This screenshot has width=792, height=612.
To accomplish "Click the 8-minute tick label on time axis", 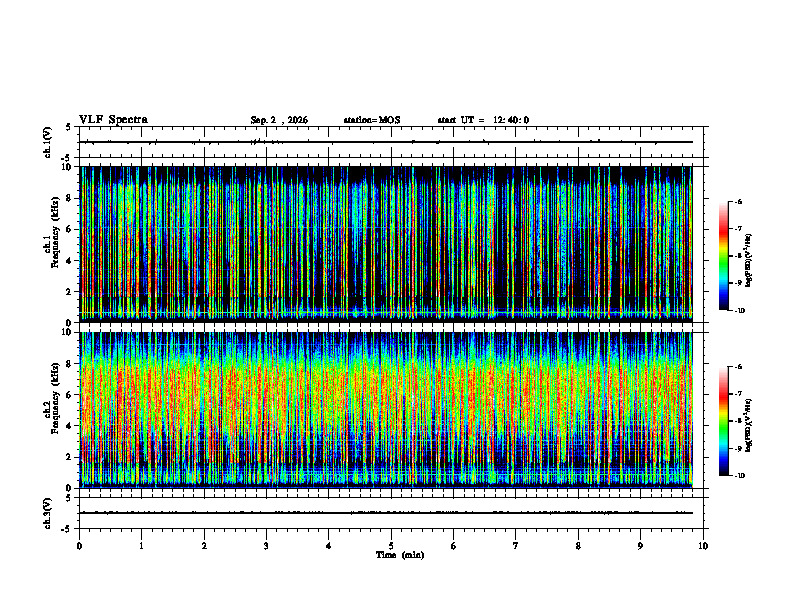I will click(x=578, y=546).
